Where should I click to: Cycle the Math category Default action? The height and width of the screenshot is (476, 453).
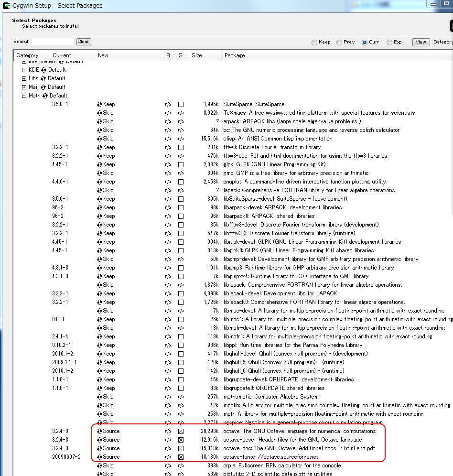45,96
